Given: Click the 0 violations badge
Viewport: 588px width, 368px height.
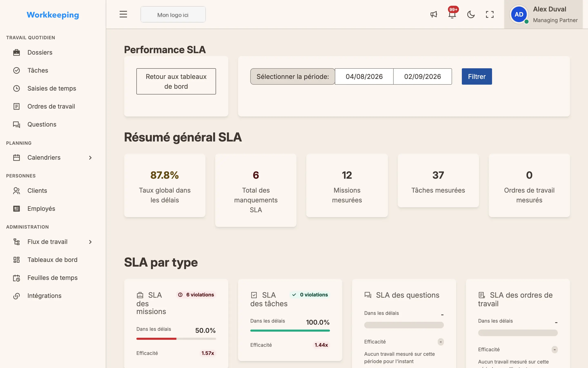Looking at the screenshot, I should click(310, 295).
